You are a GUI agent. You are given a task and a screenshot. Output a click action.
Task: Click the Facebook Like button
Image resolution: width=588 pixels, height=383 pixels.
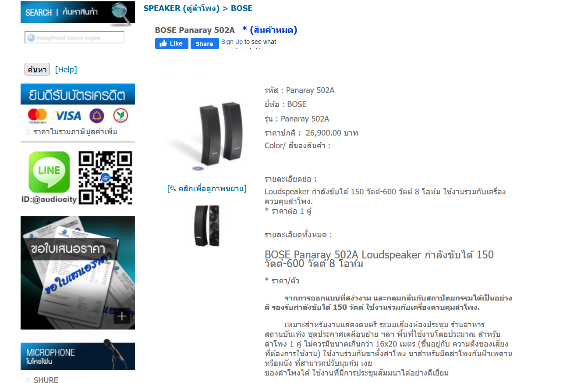click(171, 43)
